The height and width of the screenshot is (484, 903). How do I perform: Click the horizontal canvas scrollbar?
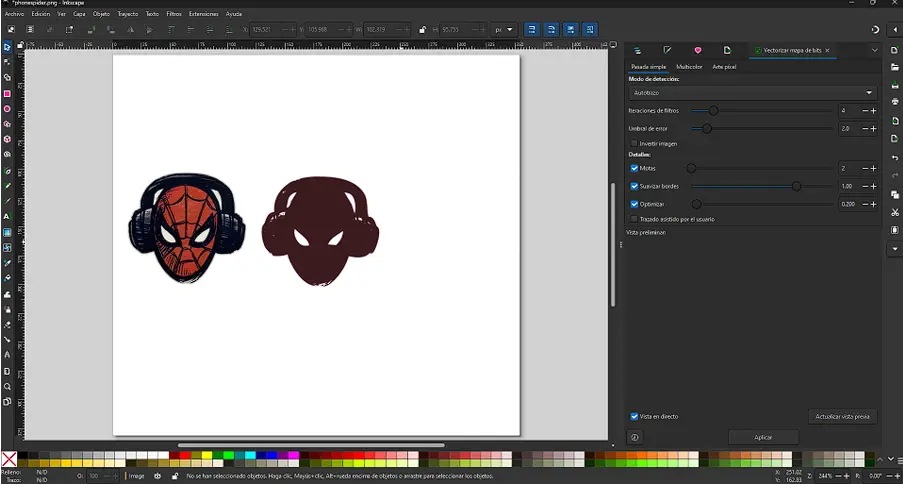point(311,445)
